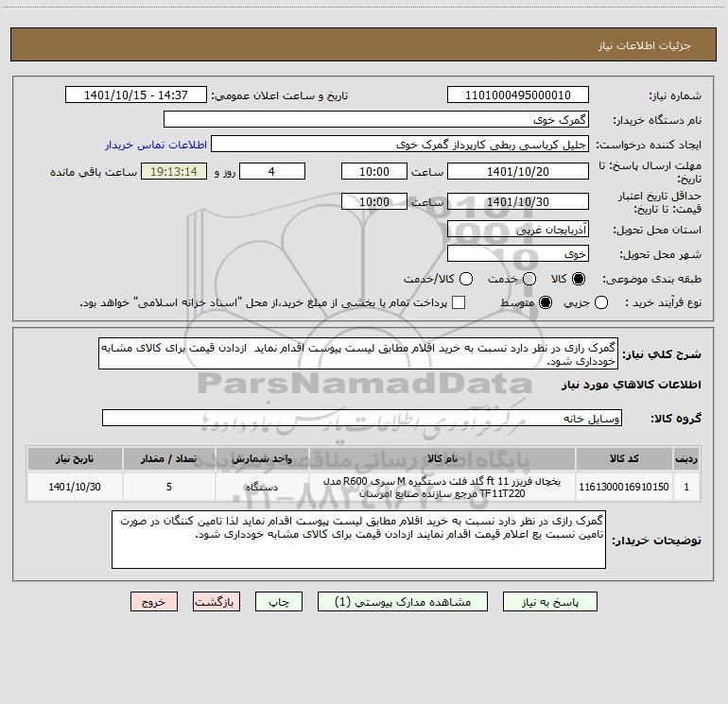Click the ردیف column header

[x=686, y=458]
